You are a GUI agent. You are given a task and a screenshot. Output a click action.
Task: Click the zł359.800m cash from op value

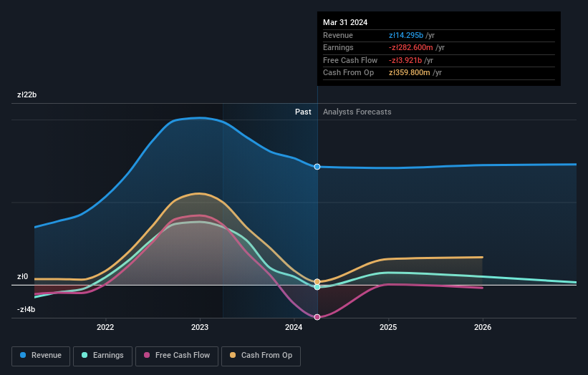click(x=410, y=73)
